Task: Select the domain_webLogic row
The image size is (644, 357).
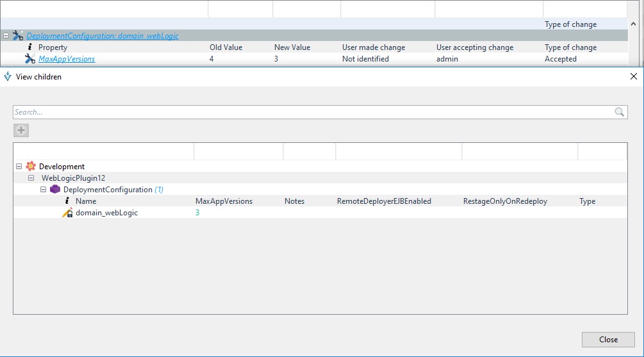Action: tap(106, 213)
